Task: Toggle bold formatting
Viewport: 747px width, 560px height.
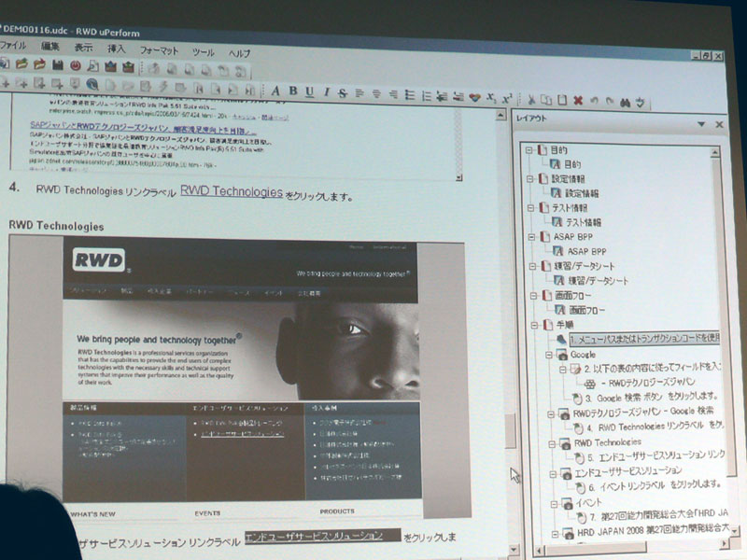Action: (293, 91)
